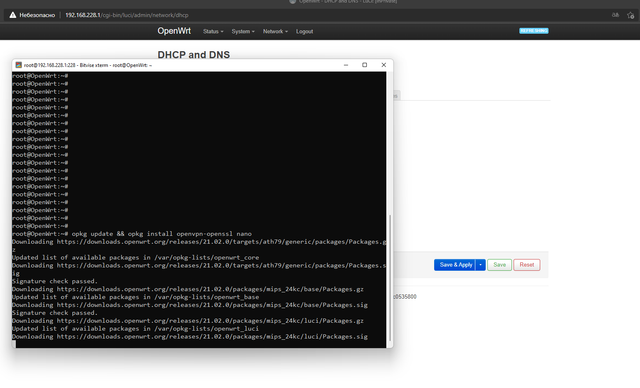Expand the Network menu
The image size is (640, 388).
275,31
